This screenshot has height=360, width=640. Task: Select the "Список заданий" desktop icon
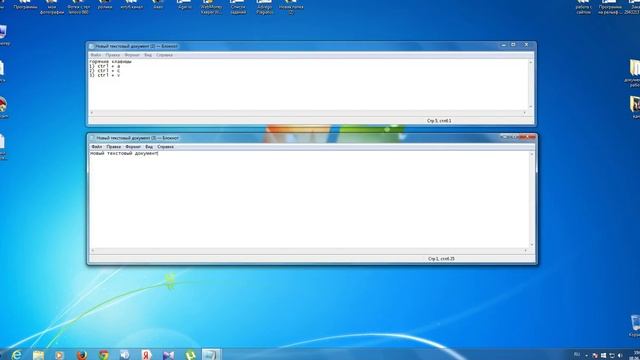click(x=238, y=7)
